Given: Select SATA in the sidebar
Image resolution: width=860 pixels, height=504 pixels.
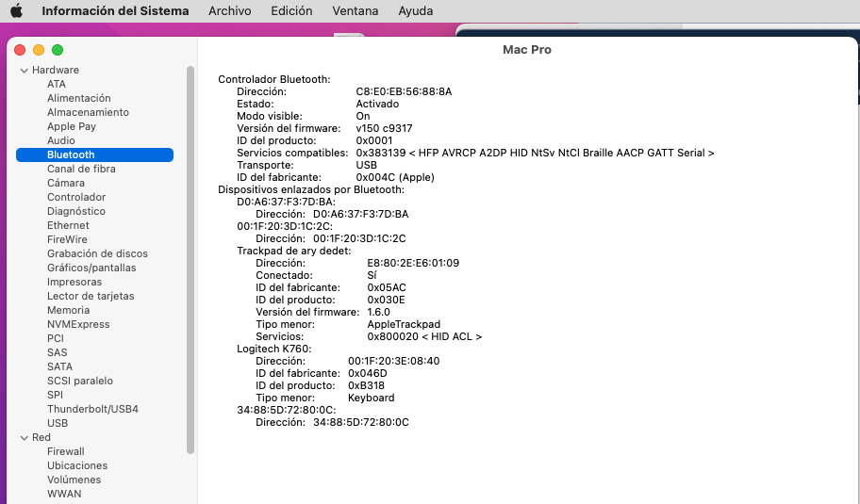Looking at the screenshot, I should click(59, 367).
